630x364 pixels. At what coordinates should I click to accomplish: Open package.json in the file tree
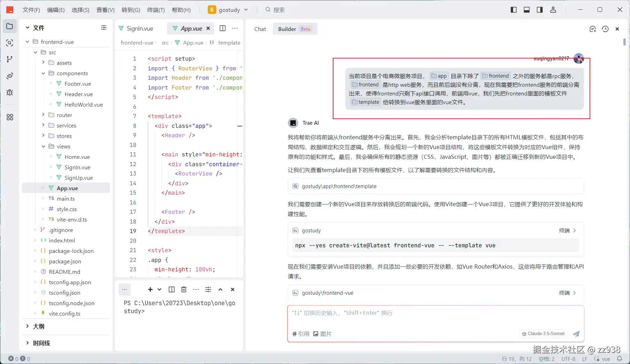(65, 261)
